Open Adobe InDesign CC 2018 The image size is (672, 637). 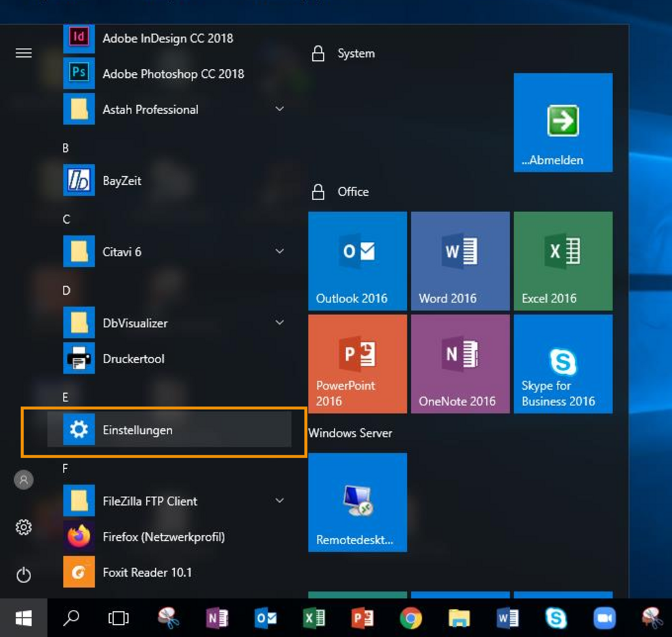169,38
